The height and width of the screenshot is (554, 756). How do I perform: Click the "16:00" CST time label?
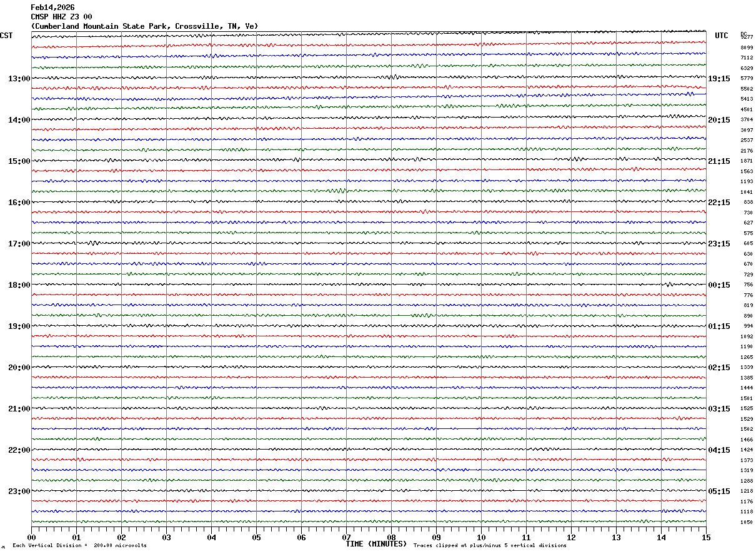19,203
